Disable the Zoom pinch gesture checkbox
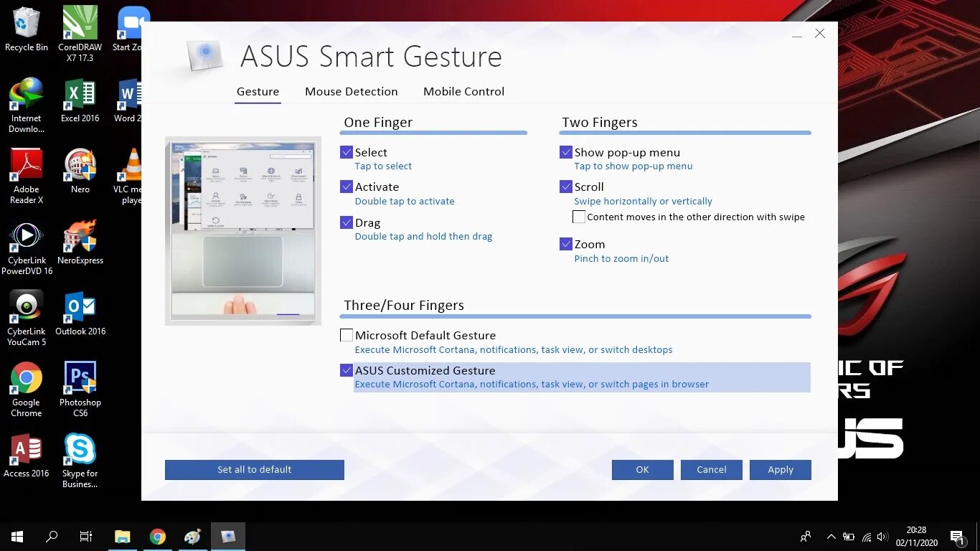Viewport: 980px width, 551px height. 566,244
